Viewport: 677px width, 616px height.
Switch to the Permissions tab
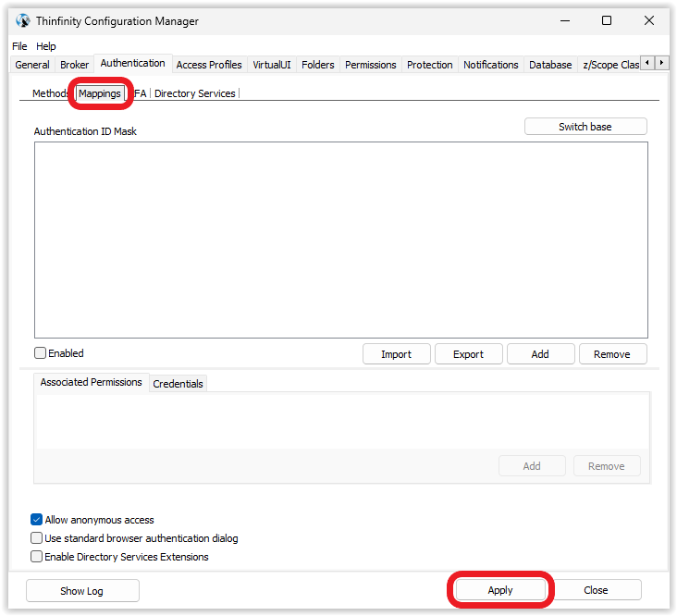point(371,65)
